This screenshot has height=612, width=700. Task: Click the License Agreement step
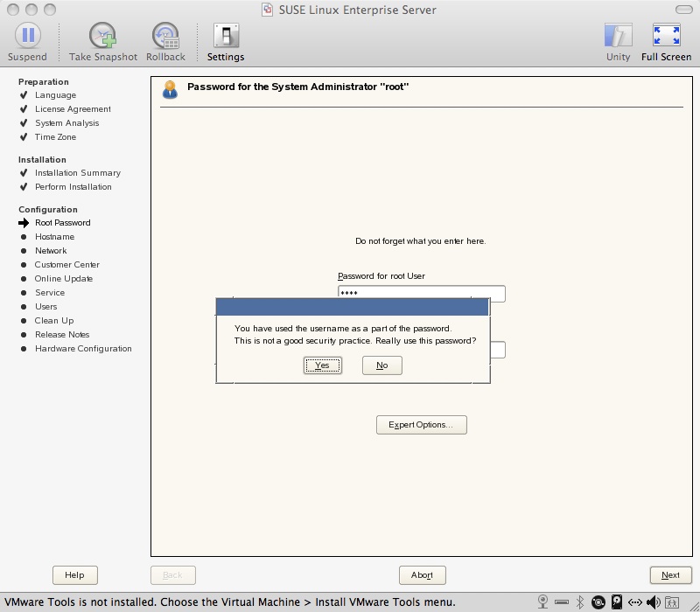coord(73,108)
